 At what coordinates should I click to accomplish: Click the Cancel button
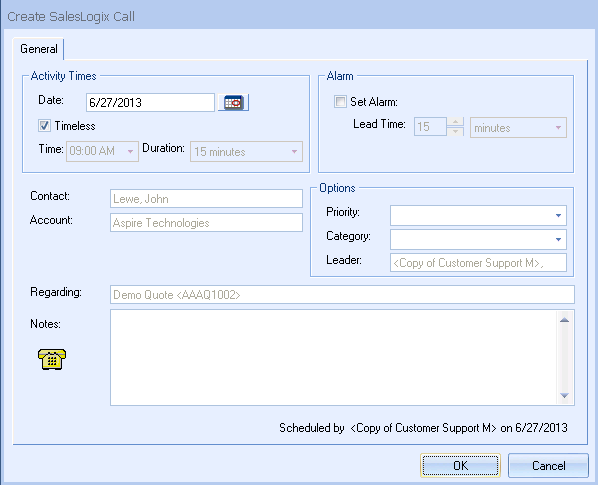pos(548,465)
